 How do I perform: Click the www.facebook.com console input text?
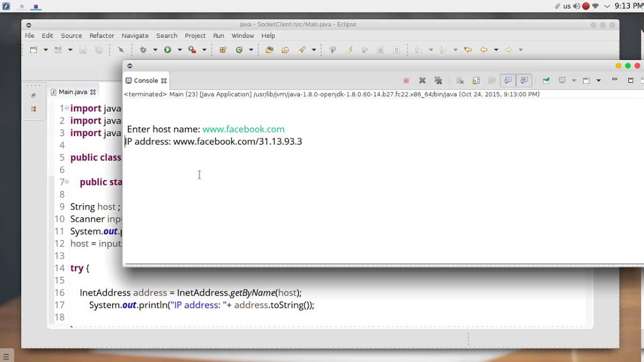coord(244,129)
